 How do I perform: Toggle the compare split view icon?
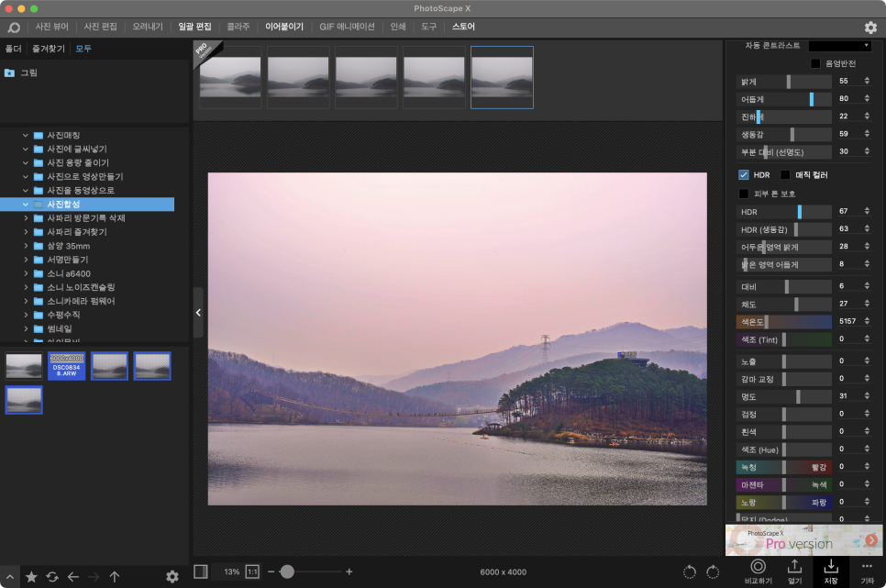201,571
